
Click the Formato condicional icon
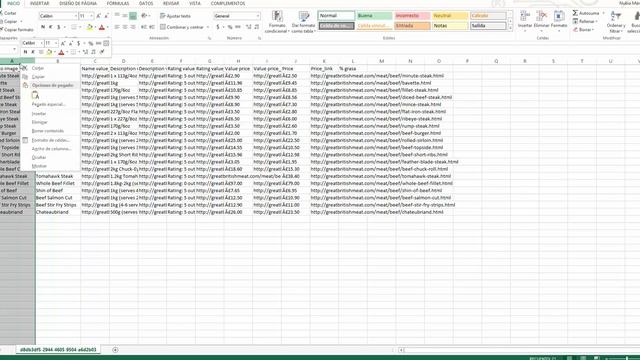click(x=278, y=17)
